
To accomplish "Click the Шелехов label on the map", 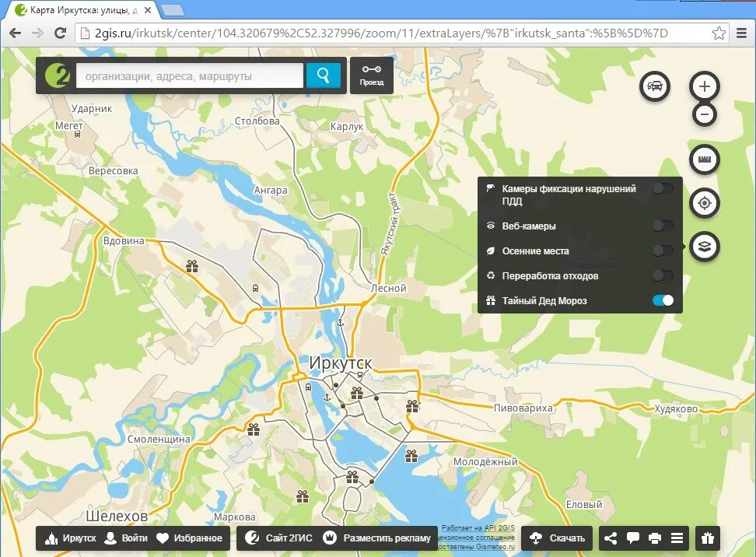I will click(x=117, y=516).
